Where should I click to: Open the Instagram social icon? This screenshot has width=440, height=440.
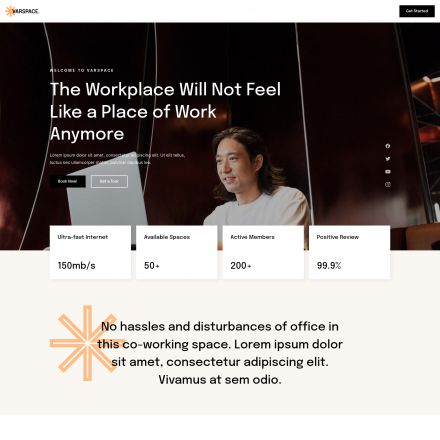tap(388, 184)
